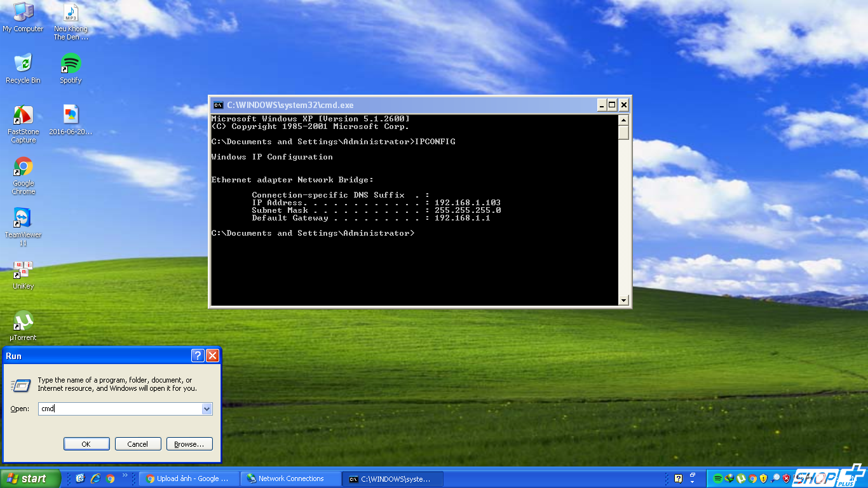Switch to the Upload ảnh Google Chrome taskbar item
868x488 pixels.
pos(189,478)
